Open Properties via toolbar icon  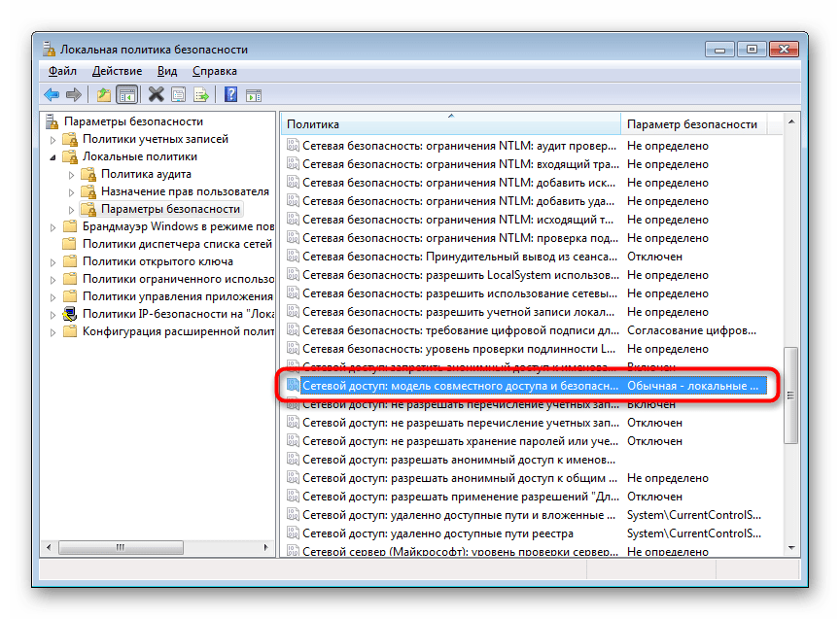coord(178,94)
